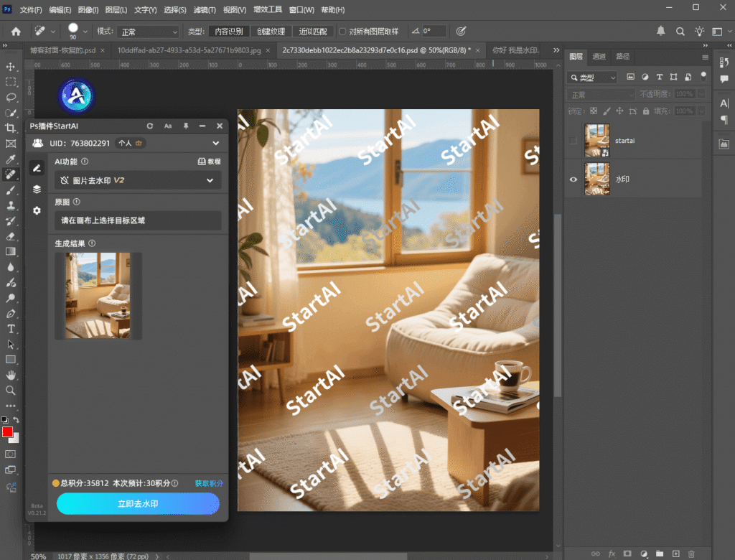735x560 pixels.
Task: Switch to the 通道 tab
Action: point(599,57)
